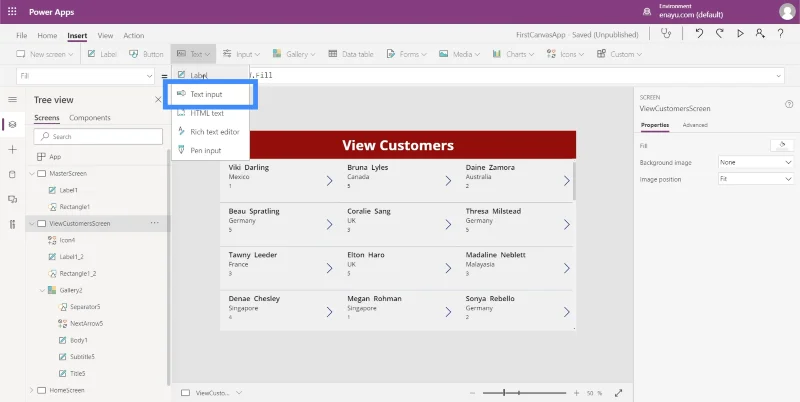Open the Icons dropdown
This screenshot has width=800, height=402.
[x=565, y=54]
